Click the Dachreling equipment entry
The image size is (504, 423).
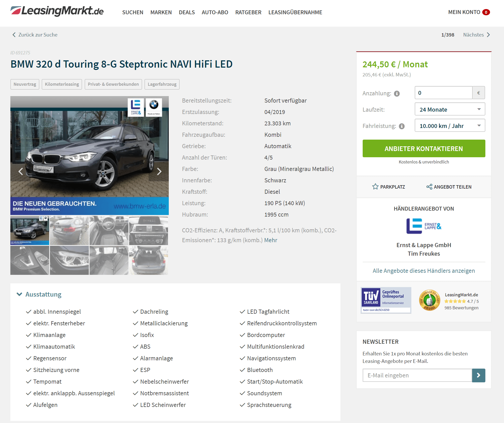coord(154,312)
